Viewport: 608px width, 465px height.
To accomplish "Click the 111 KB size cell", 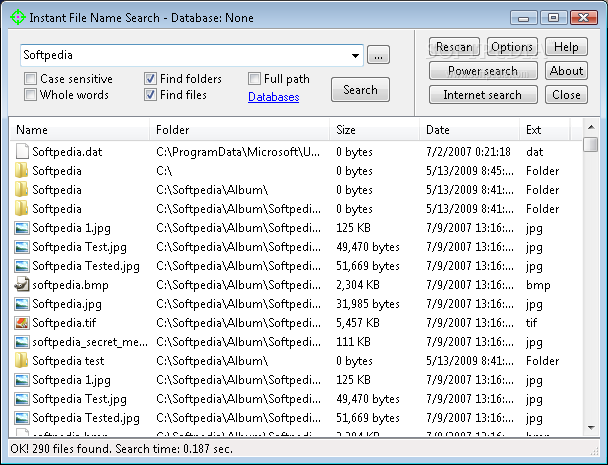I will (353, 342).
